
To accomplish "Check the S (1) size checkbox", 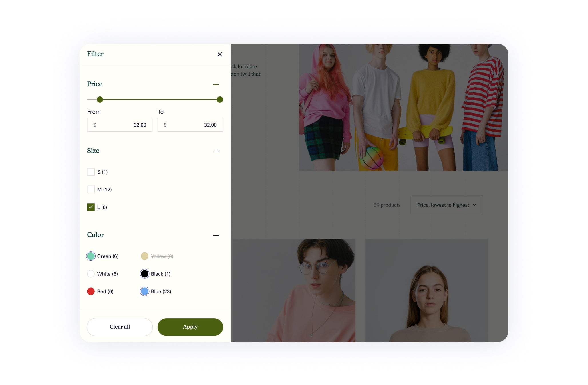I will click(91, 172).
